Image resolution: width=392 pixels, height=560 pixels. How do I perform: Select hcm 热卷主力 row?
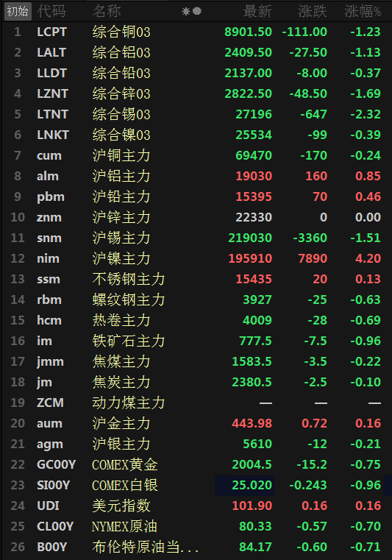[196, 320]
